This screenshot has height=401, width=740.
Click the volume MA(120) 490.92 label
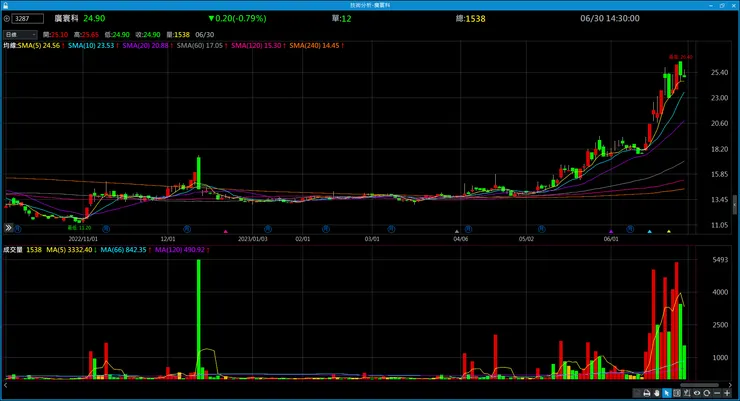coord(180,250)
